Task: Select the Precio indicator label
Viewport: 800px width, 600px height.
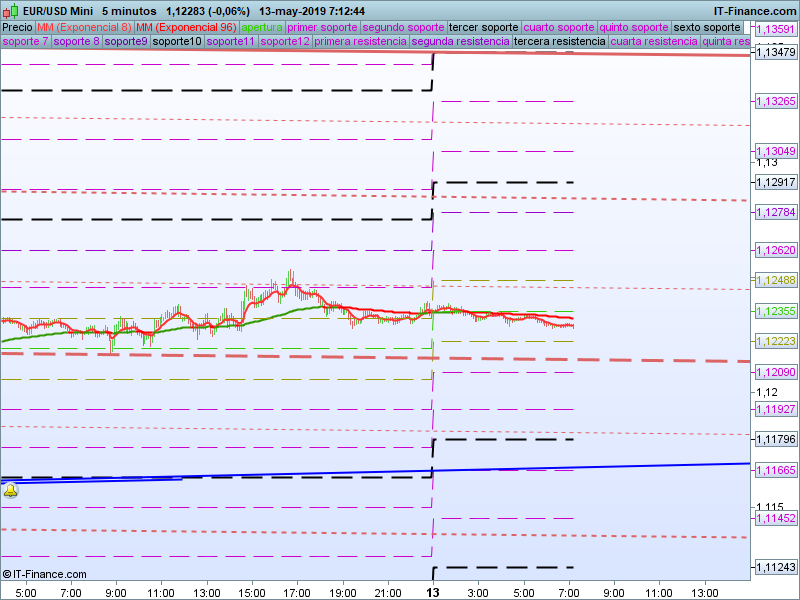Action: [x=17, y=27]
